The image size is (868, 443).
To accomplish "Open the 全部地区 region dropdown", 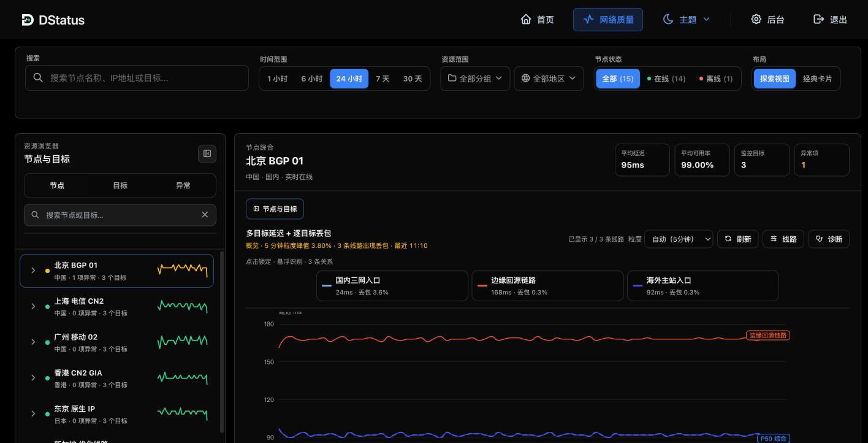I will pos(549,79).
